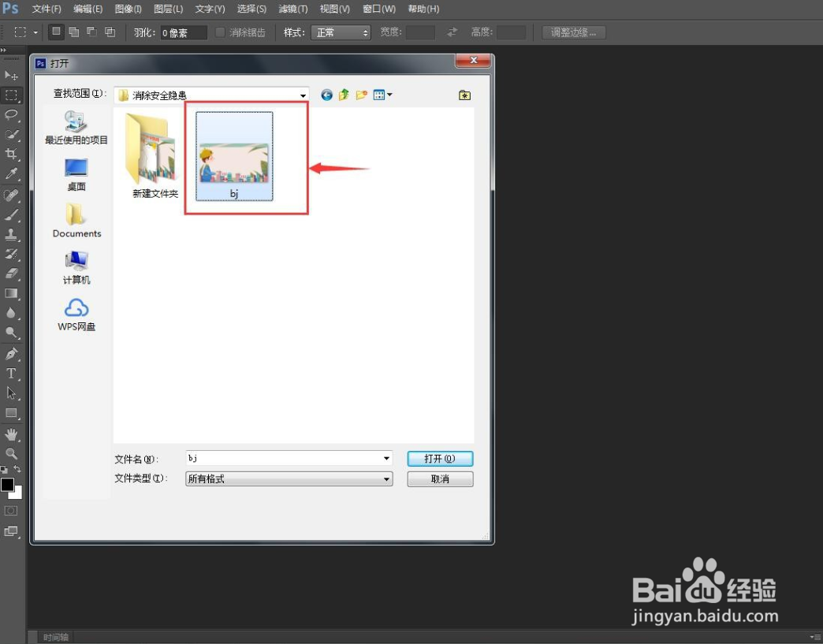The height and width of the screenshot is (644, 823).
Task: Enable Intersect with selection mode
Action: click(x=110, y=32)
